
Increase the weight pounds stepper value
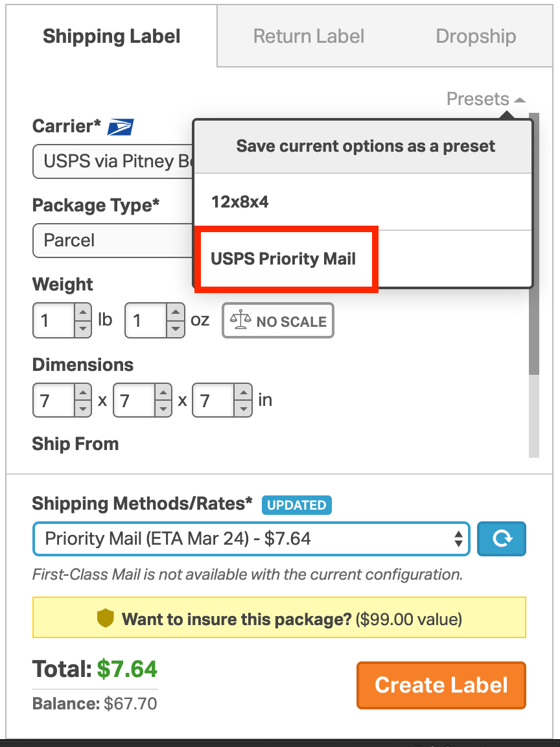(x=83, y=313)
